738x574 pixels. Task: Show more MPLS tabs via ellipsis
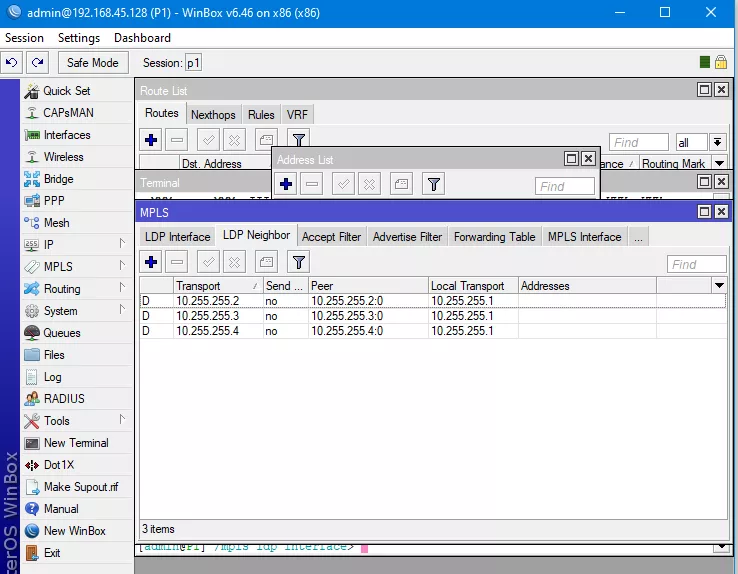[638, 237]
